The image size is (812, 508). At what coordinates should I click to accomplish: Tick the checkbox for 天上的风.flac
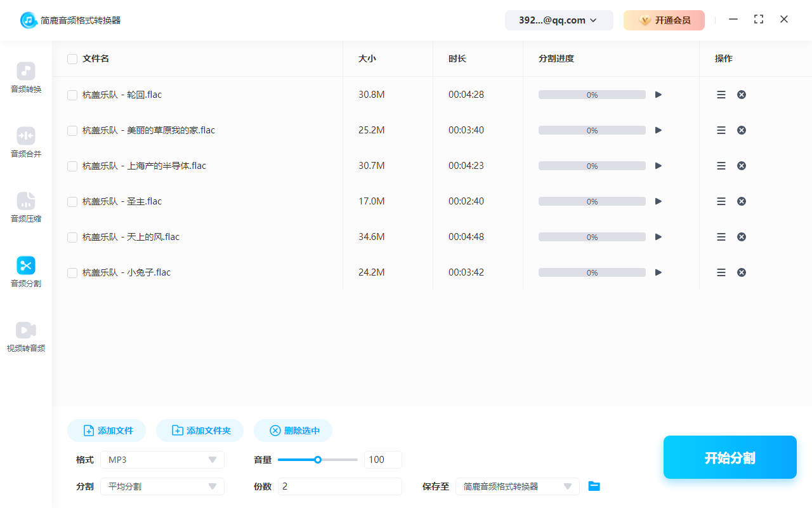(x=72, y=237)
